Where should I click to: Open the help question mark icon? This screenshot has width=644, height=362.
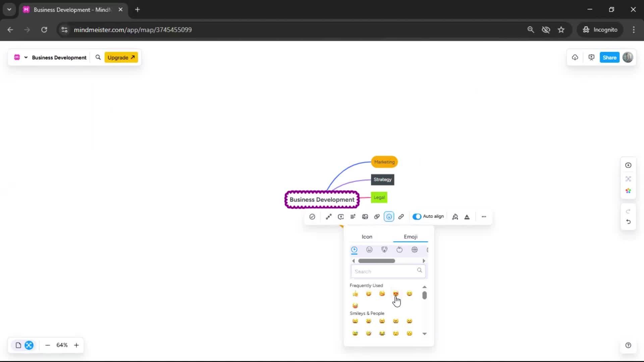click(628, 345)
